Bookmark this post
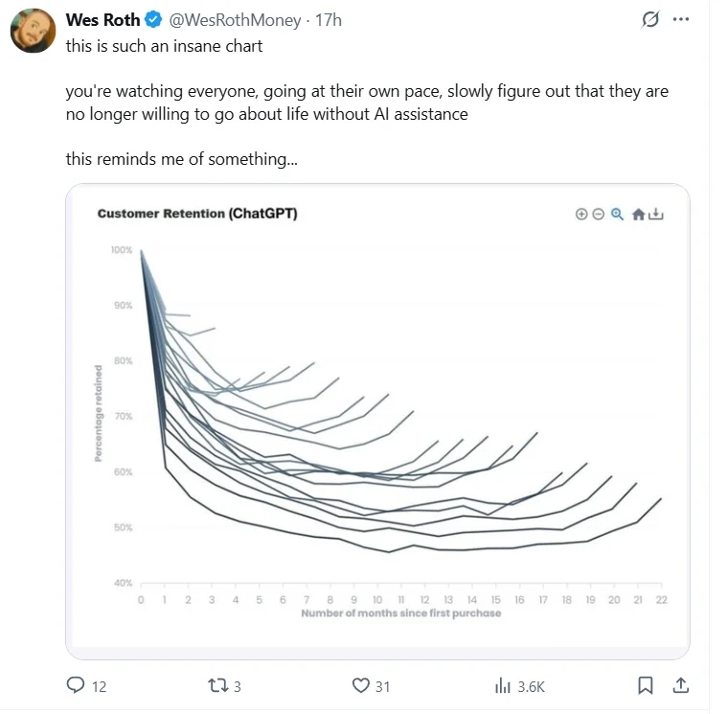Image resolution: width=728 pixels, height=714 pixels. point(646,685)
